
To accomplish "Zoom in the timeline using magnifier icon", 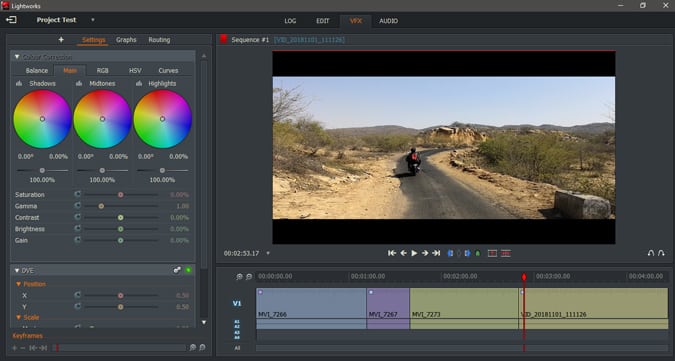I will [x=239, y=277].
